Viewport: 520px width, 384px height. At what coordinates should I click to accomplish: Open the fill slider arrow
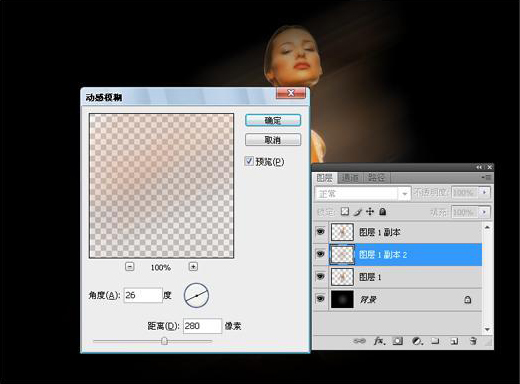[x=484, y=212]
